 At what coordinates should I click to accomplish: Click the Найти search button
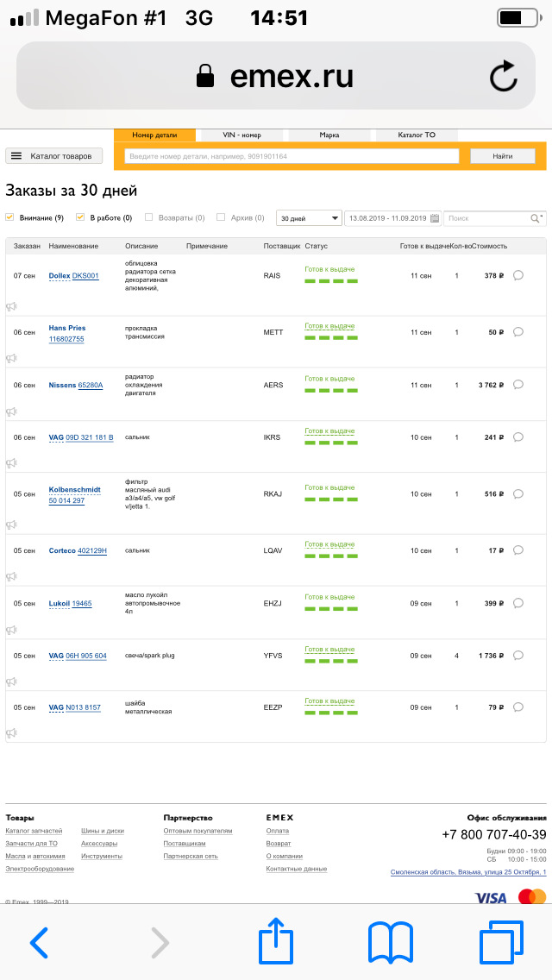point(503,156)
